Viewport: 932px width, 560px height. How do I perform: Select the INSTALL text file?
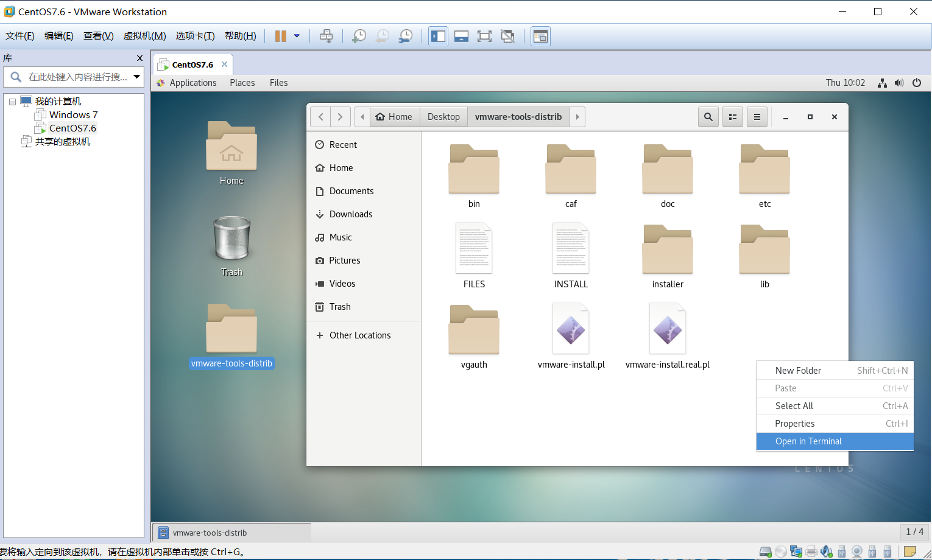[x=571, y=256]
